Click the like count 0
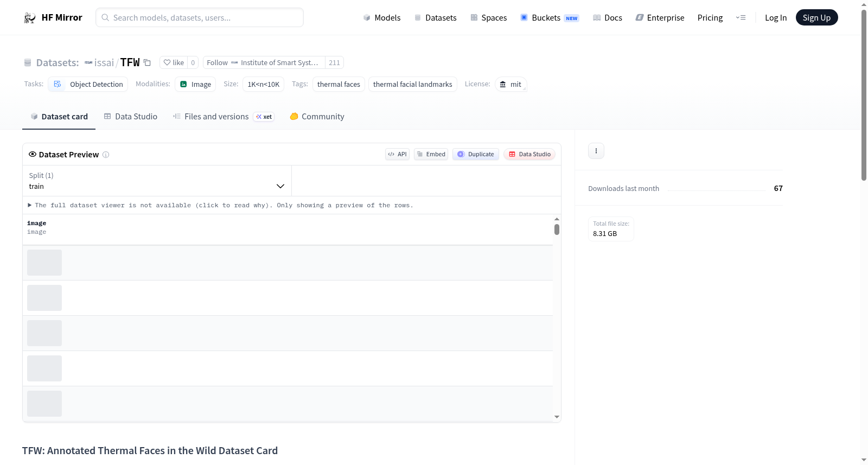868x465 pixels. click(x=193, y=62)
